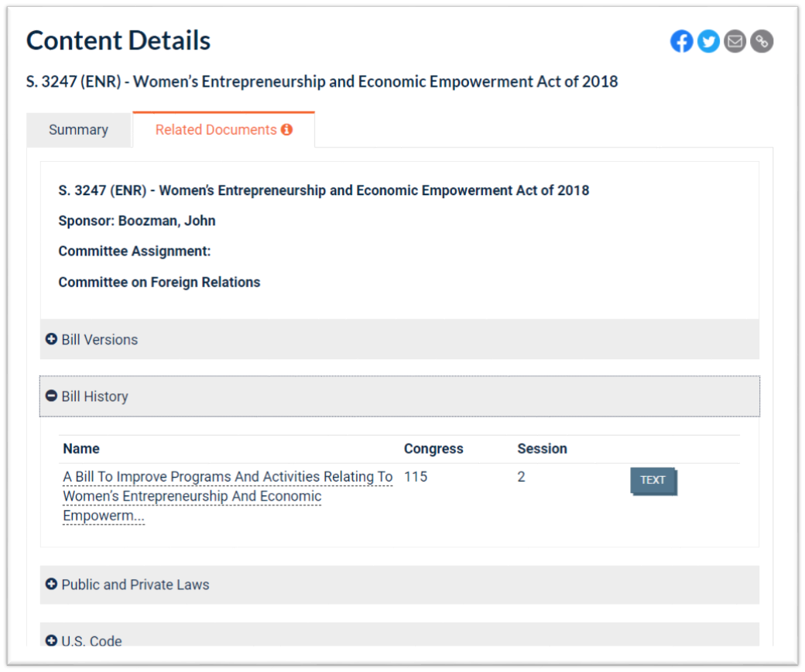
Task: Expand the U.S. Code section
Action: [92, 640]
